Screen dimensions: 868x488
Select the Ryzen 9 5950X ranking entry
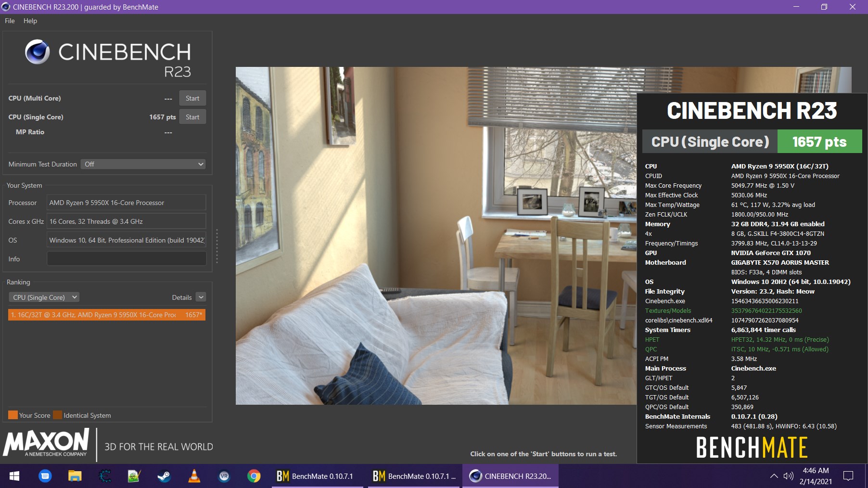107,315
